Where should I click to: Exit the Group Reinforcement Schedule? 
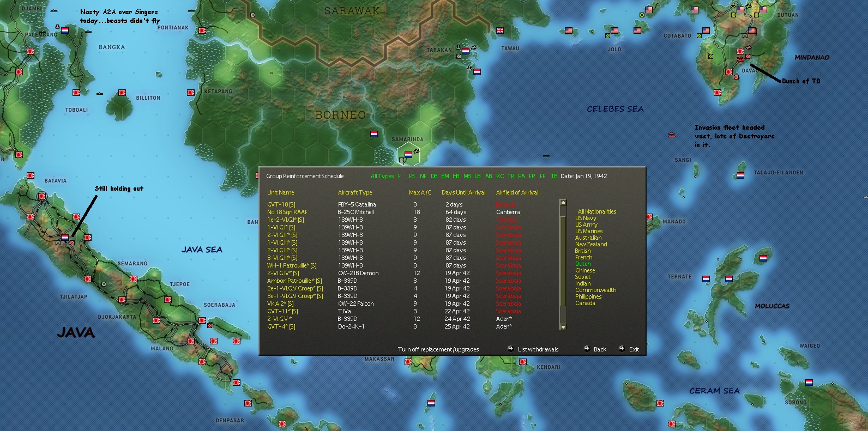(634, 349)
